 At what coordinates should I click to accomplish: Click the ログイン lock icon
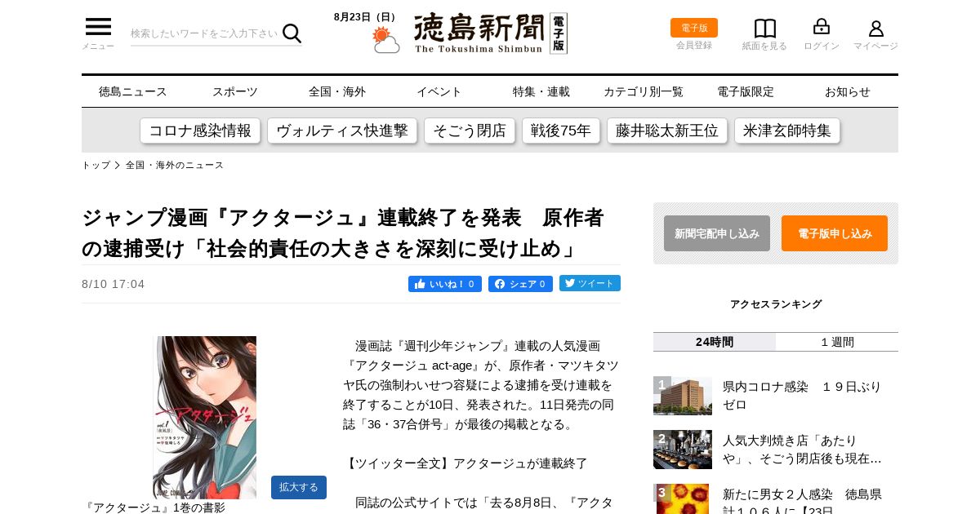coord(822,27)
